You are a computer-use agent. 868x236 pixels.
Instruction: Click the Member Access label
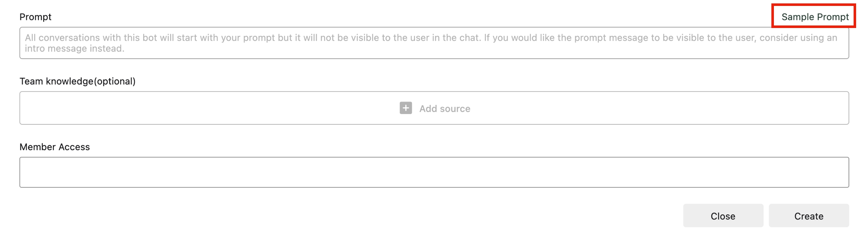click(x=55, y=147)
